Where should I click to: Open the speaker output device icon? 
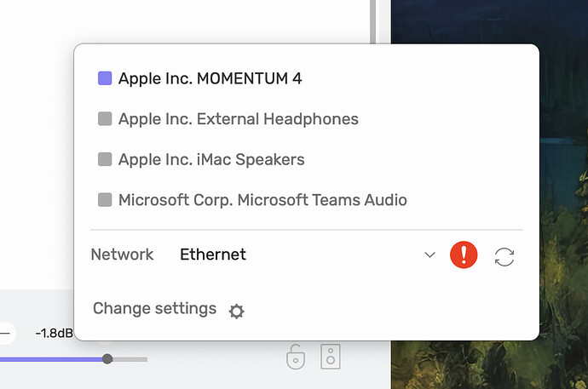[331, 357]
